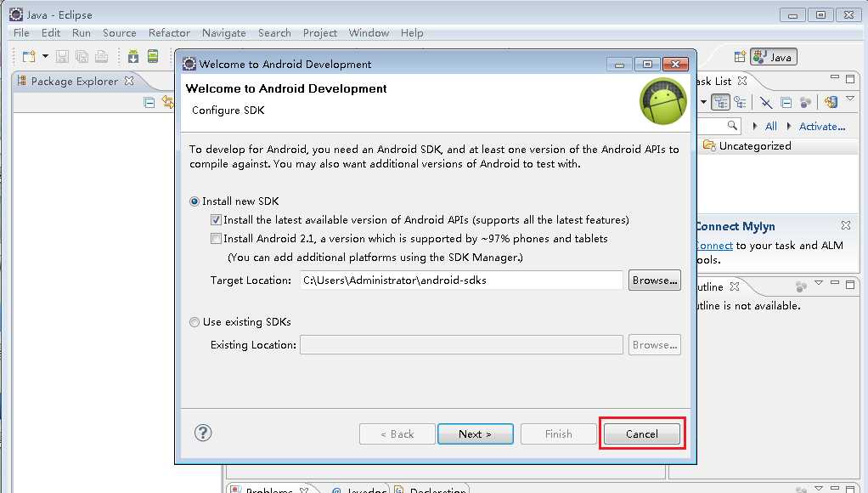Viewport: 868px width, 493px height.
Task: Click the Target Location text field
Action: point(462,280)
